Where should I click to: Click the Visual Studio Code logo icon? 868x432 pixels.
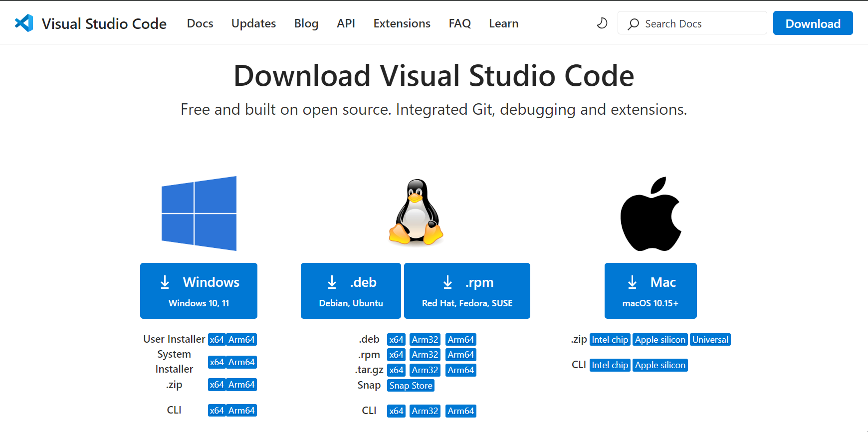(x=24, y=23)
